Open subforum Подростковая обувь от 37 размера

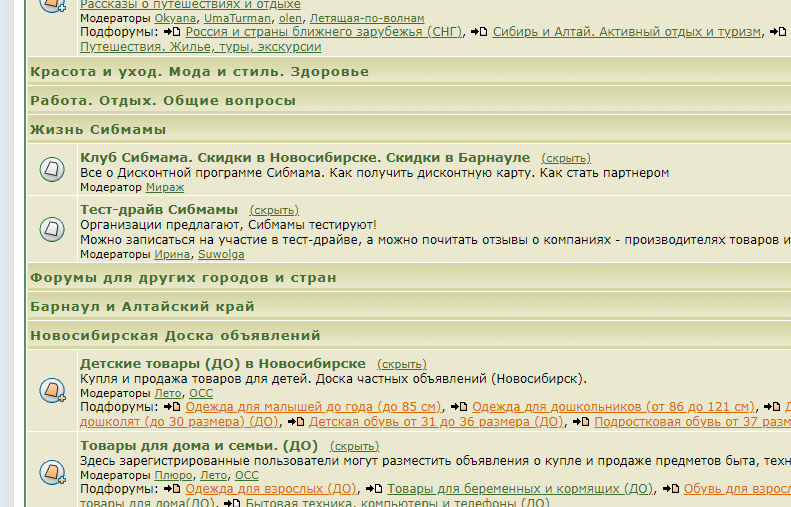[693, 422]
